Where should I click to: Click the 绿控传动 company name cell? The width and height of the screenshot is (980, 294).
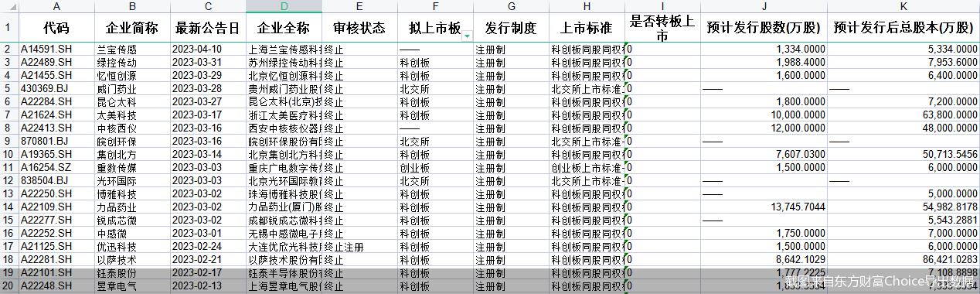131,63
